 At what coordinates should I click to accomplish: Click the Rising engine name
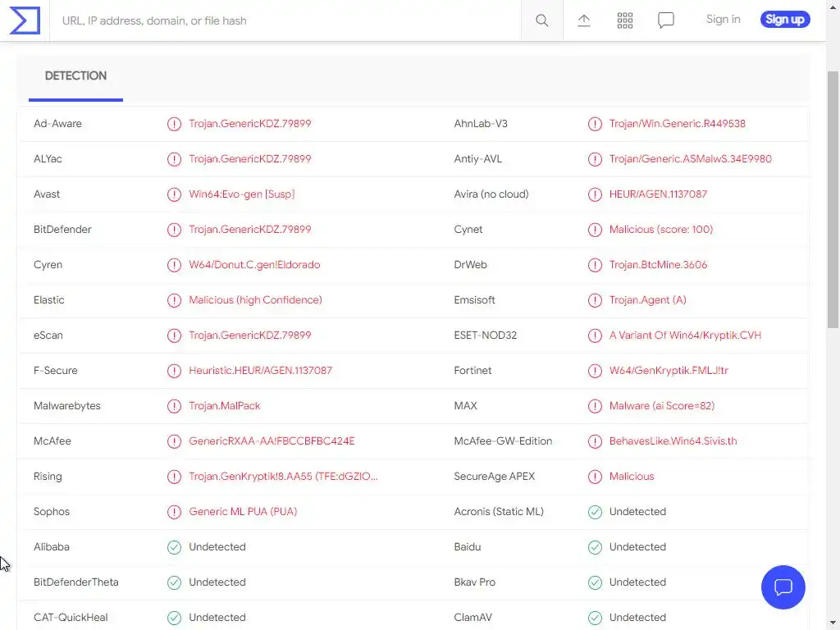(x=48, y=477)
